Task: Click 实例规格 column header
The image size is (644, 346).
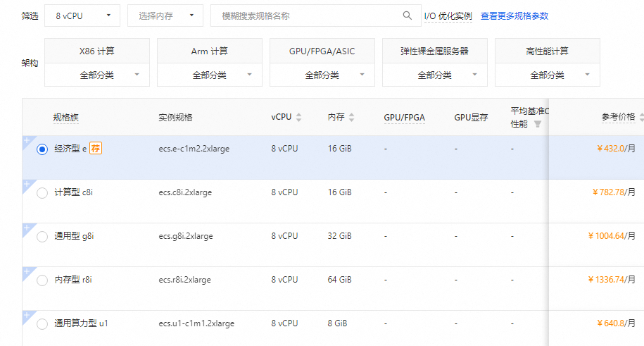Action: (175, 117)
